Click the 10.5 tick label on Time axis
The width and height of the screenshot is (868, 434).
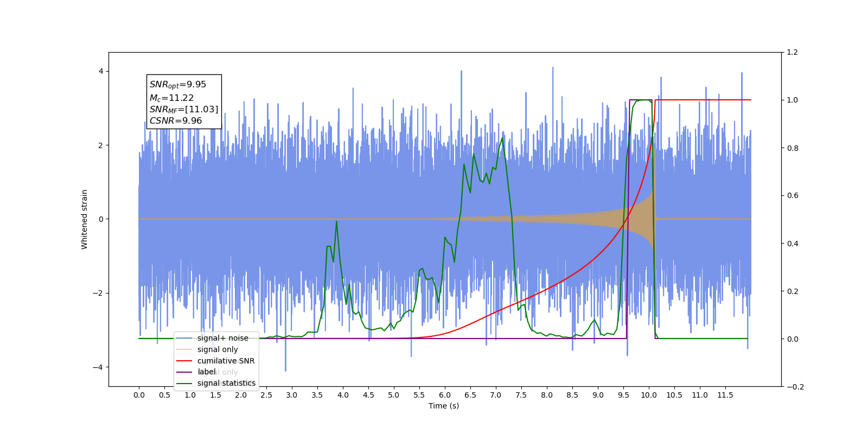tap(674, 395)
